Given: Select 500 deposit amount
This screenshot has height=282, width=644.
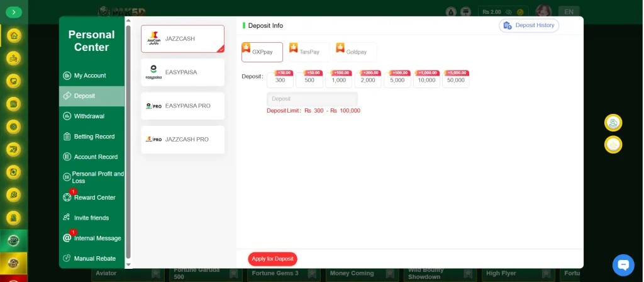Looking at the screenshot, I should point(309,80).
